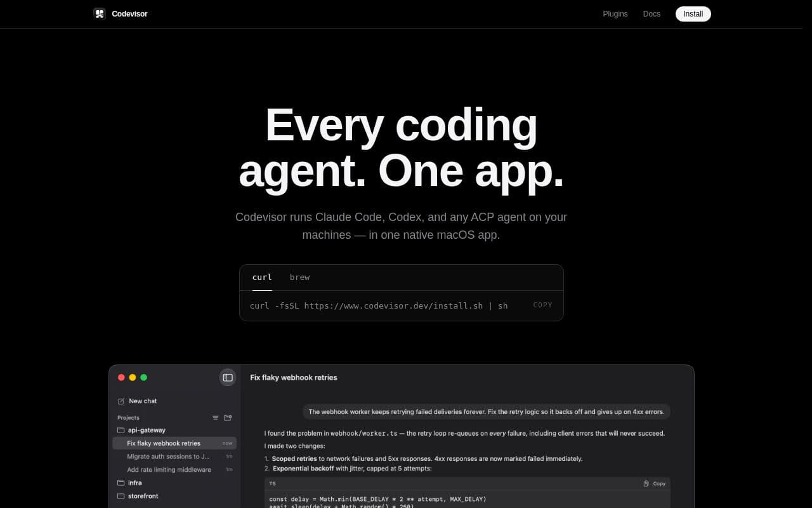Click the Install button
Screen dimensions: 812x508
point(693,14)
